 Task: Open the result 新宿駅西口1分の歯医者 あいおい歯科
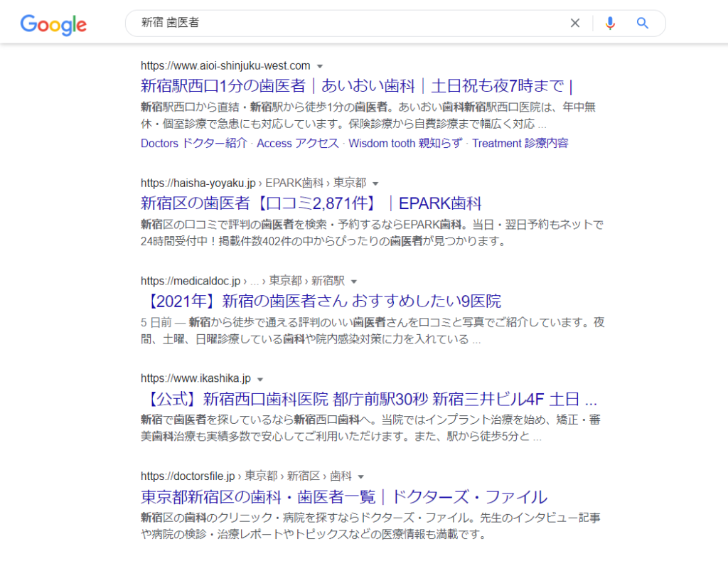357,86
